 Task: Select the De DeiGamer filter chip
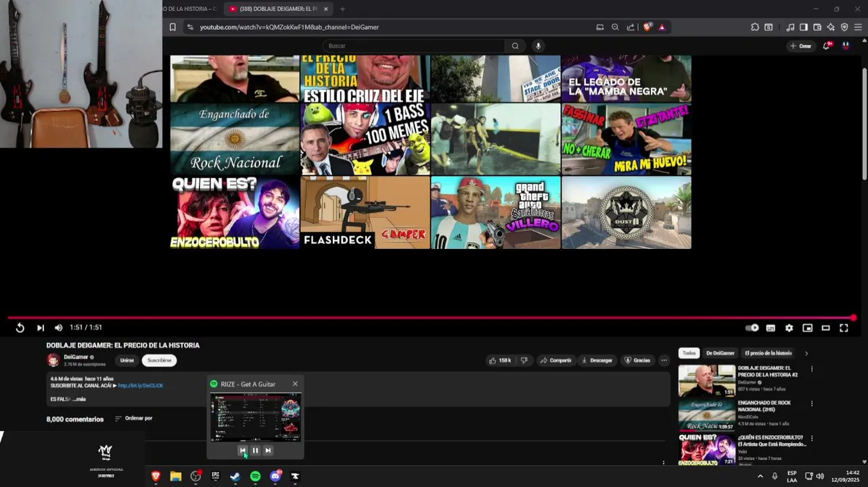point(720,353)
